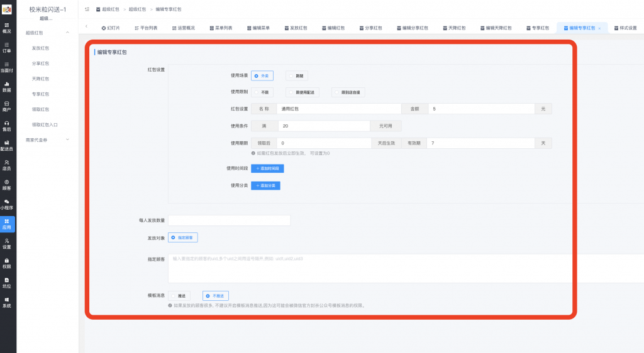The width and height of the screenshot is (644, 353).
Task: Focus the 有效期 field showing 7
Action: pos(480,143)
